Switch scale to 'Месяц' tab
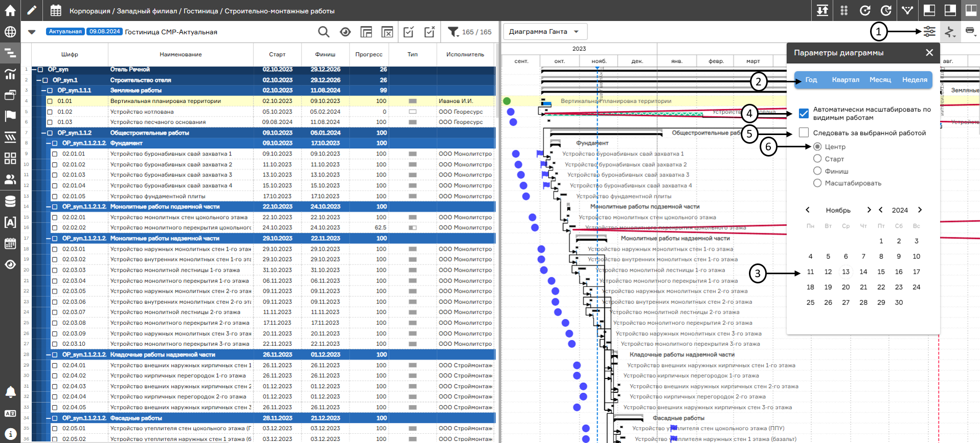Image resolution: width=980 pixels, height=443 pixels. point(880,80)
